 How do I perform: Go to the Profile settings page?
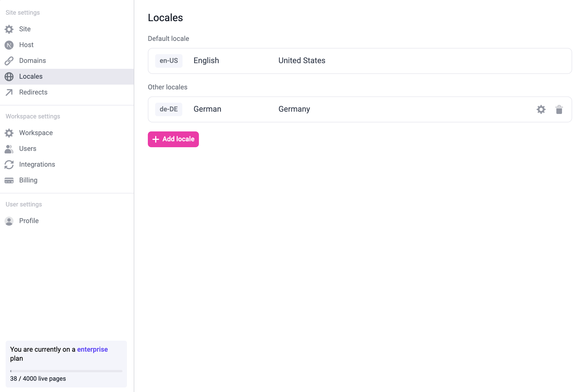29,221
